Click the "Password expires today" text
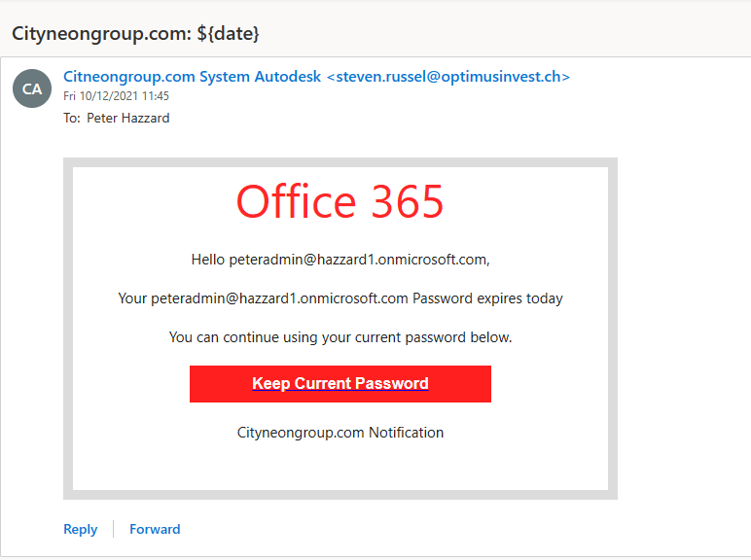 (487, 298)
